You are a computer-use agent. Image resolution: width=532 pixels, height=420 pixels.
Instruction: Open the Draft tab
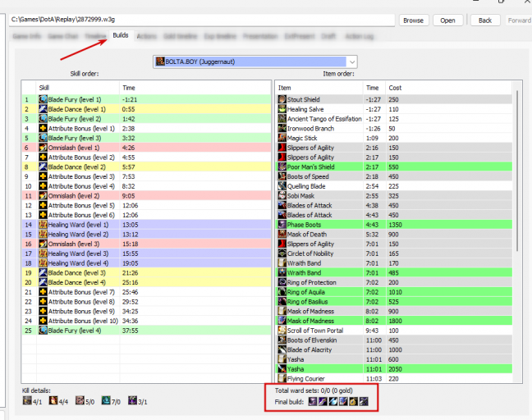click(328, 36)
